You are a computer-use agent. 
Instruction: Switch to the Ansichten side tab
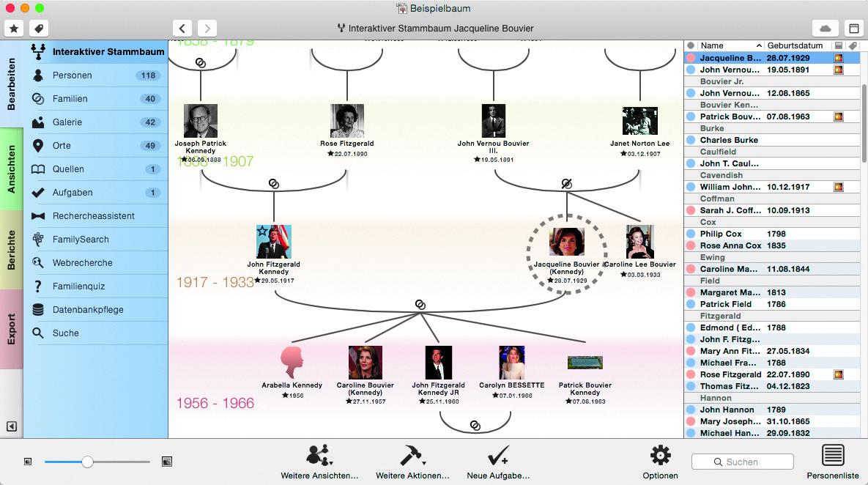[x=11, y=169]
